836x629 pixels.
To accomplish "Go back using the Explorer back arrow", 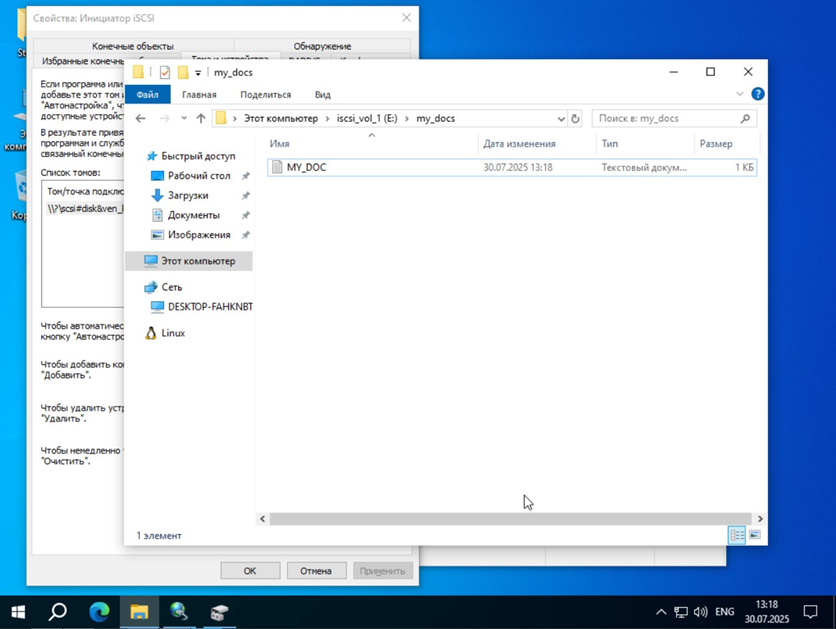I will coord(141,118).
